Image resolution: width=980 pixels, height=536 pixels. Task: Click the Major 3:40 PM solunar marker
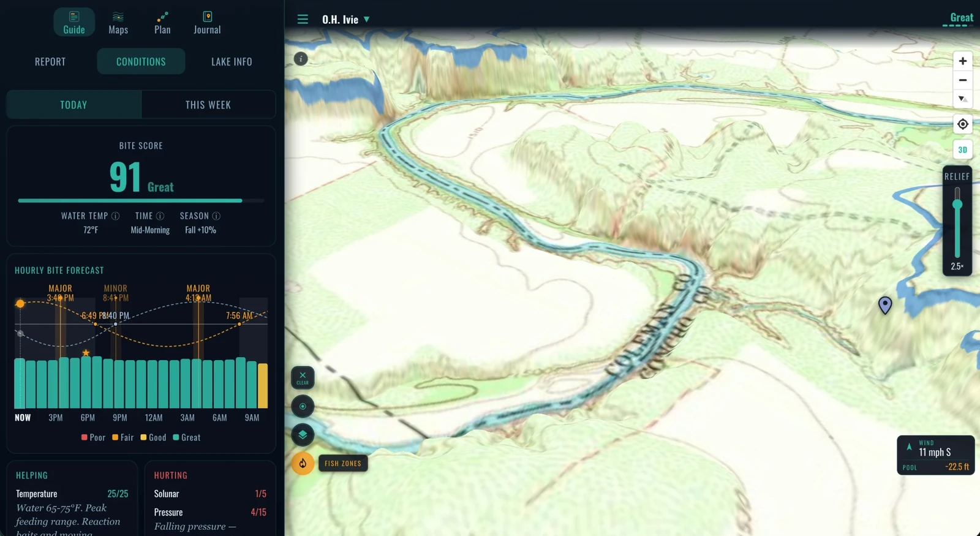(60, 293)
